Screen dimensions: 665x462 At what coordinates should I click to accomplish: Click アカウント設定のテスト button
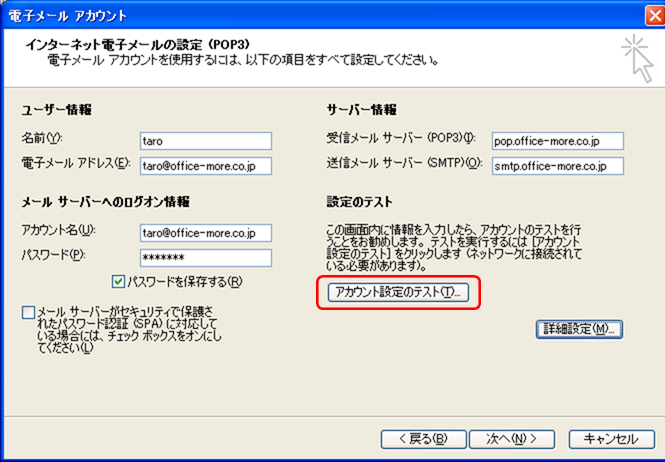(398, 292)
